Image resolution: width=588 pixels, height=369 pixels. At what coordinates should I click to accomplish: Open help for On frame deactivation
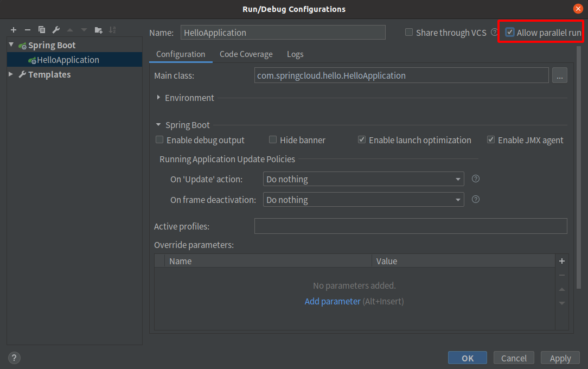[476, 200]
